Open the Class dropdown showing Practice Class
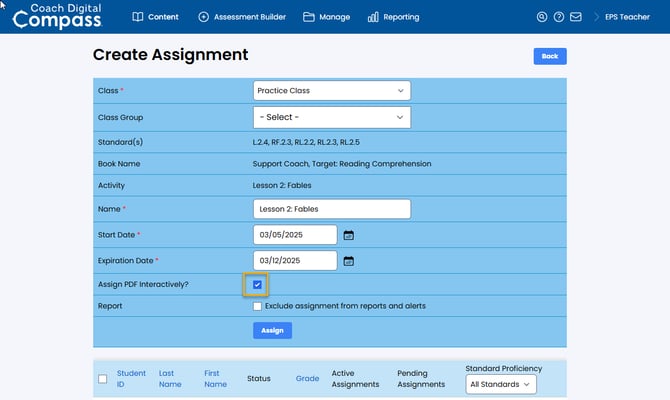Screen dimensions: 670x400 331,91
